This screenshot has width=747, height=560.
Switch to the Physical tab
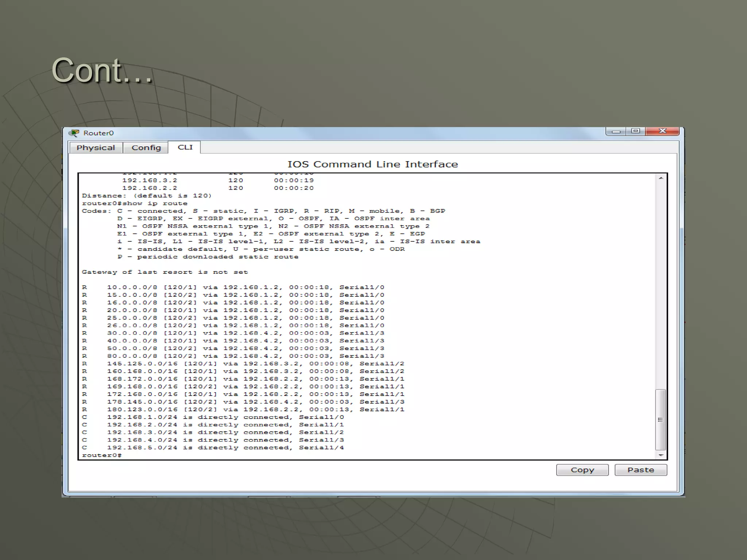pyautogui.click(x=96, y=148)
